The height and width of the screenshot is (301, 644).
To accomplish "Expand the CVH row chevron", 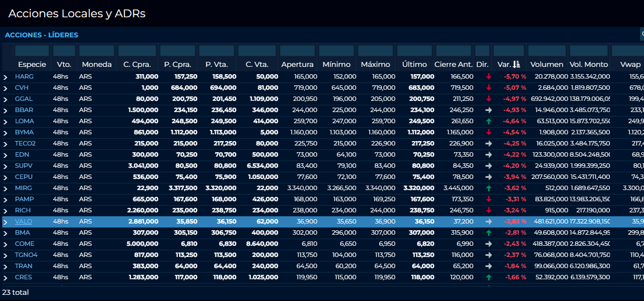I will pyautogui.click(x=6, y=88).
